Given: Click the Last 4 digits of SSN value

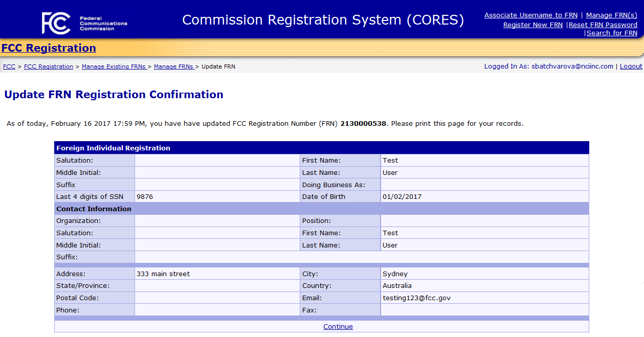Looking at the screenshot, I should tap(145, 197).
